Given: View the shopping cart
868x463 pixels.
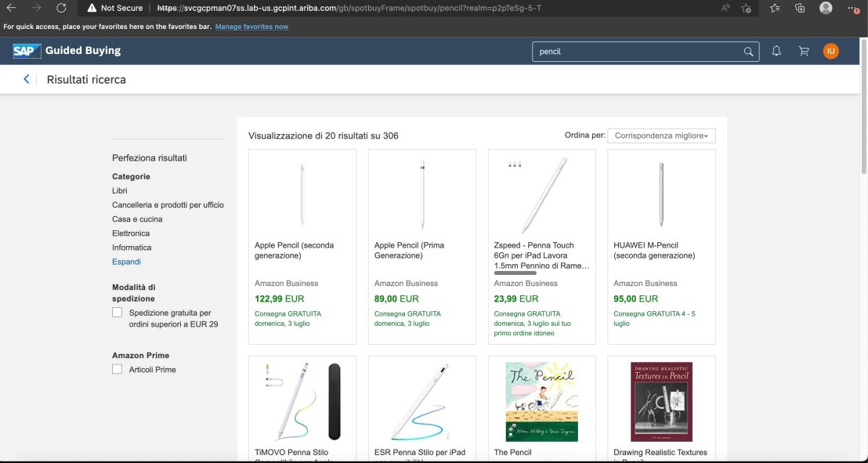Looking at the screenshot, I should [804, 51].
